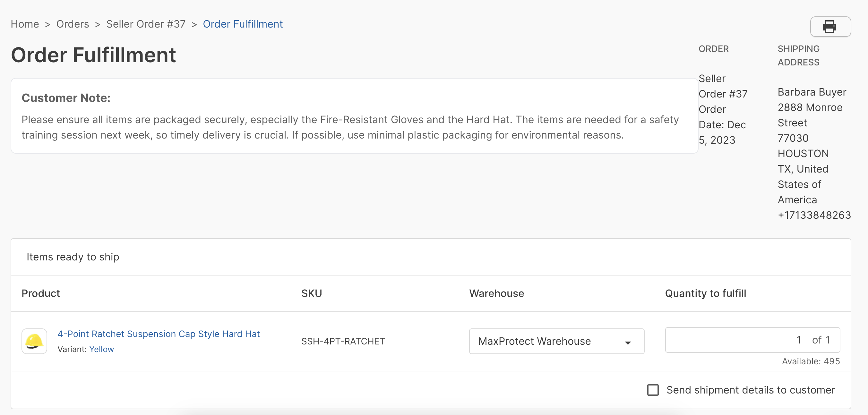Open the MaxProtect Warehouse dropdown
This screenshot has width=868, height=415.
click(x=556, y=341)
